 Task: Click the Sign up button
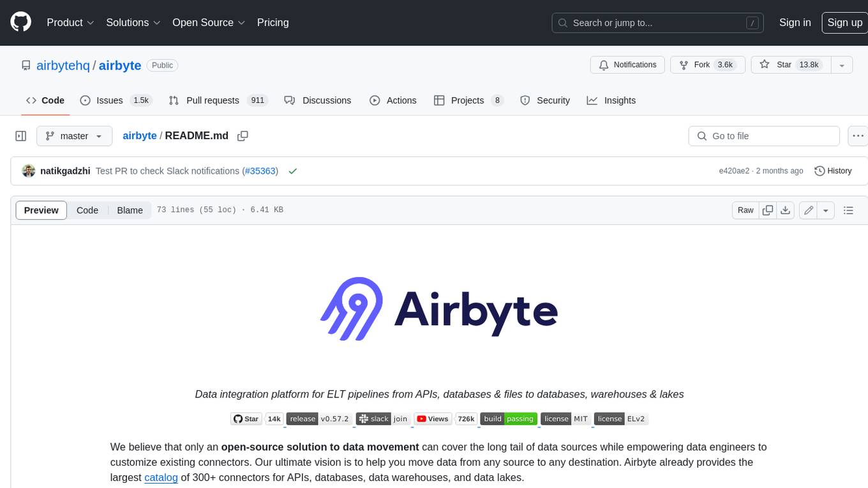click(x=844, y=22)
